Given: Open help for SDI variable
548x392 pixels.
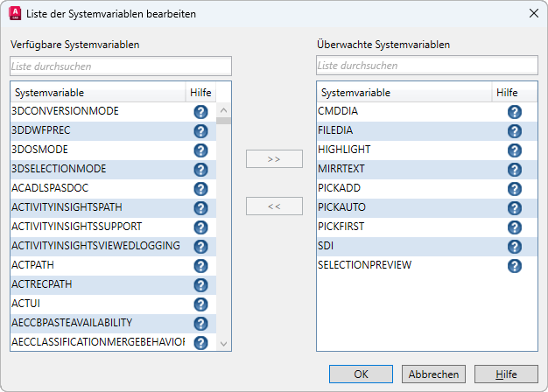Looking at the screenshot, I should click(515, 247).
